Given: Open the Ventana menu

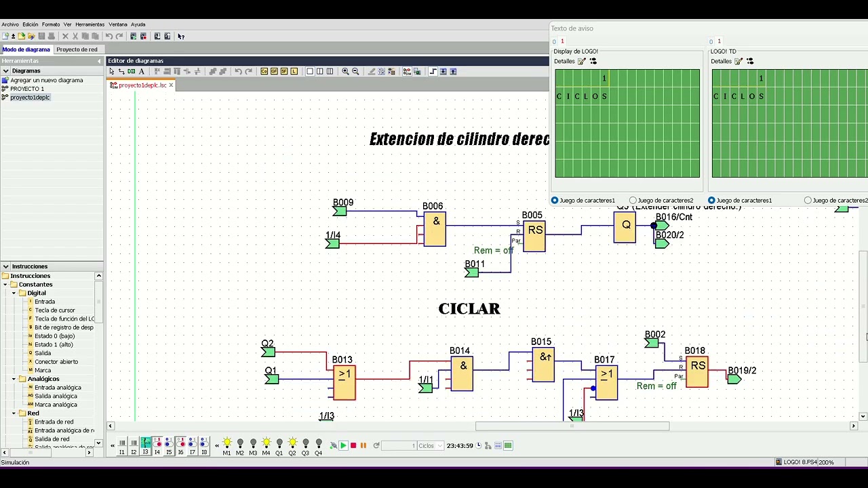Looking at the screenshot, I should click(x=118, y=24).
